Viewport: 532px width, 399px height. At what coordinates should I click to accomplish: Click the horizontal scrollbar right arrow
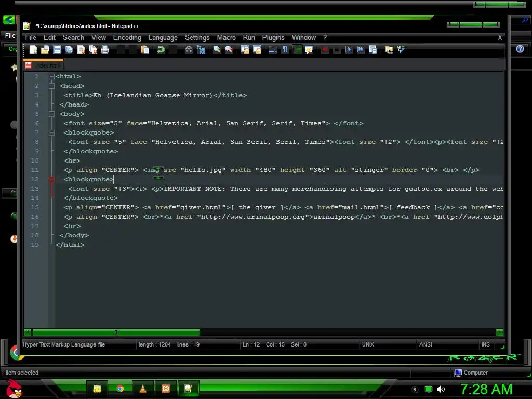click(x=499, y=332)
